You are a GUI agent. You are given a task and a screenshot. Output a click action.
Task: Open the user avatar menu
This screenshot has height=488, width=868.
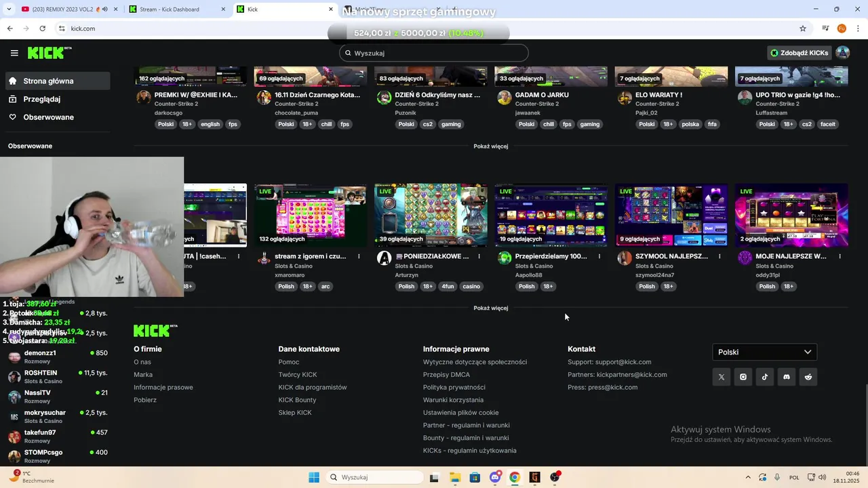click(842, 53)
